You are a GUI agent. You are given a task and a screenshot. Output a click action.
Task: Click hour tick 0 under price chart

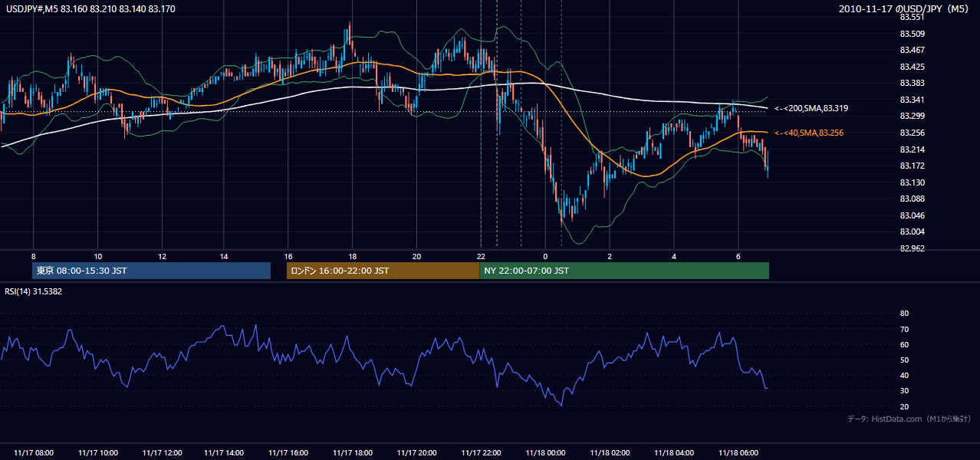tap(545, 255)
